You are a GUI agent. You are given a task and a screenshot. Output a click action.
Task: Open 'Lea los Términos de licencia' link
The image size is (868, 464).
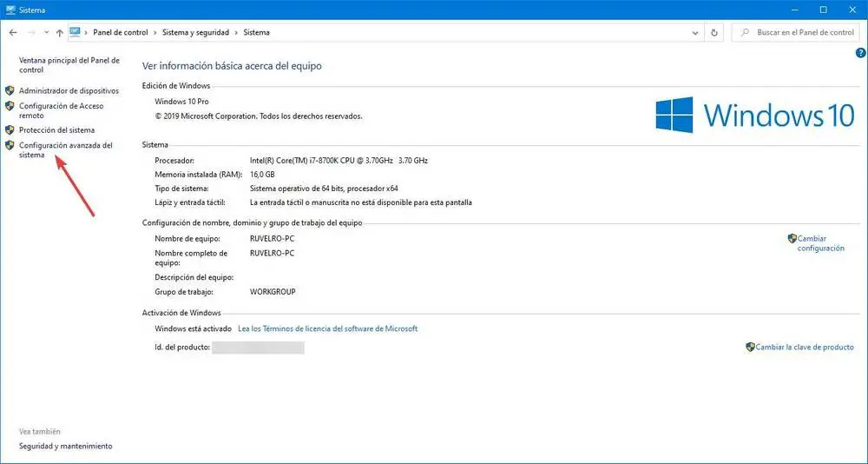(328, 328)
